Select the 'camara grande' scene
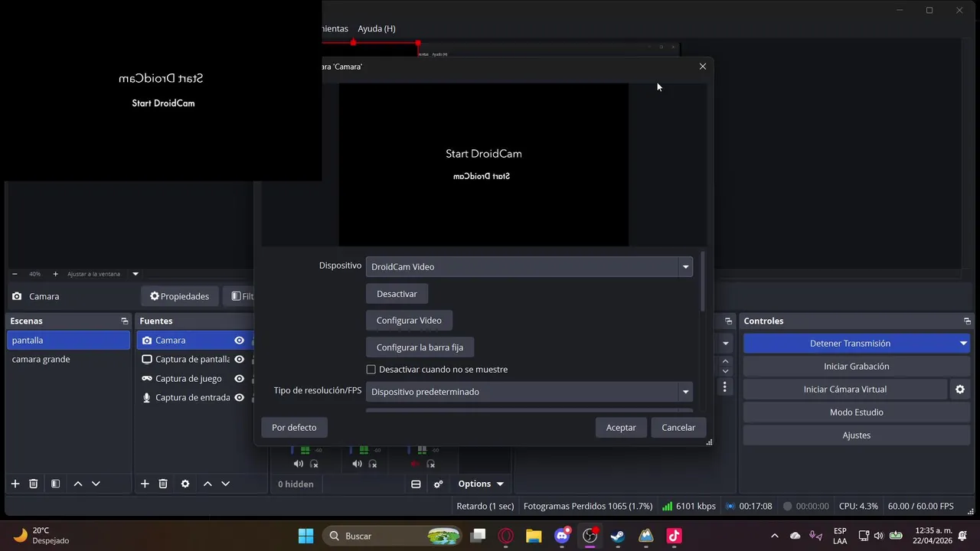 pyautogui.click(x=69, y=360)
